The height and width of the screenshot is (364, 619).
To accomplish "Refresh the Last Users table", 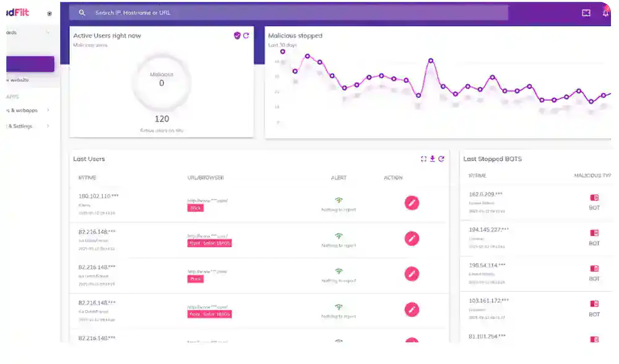I will point(441,159).
